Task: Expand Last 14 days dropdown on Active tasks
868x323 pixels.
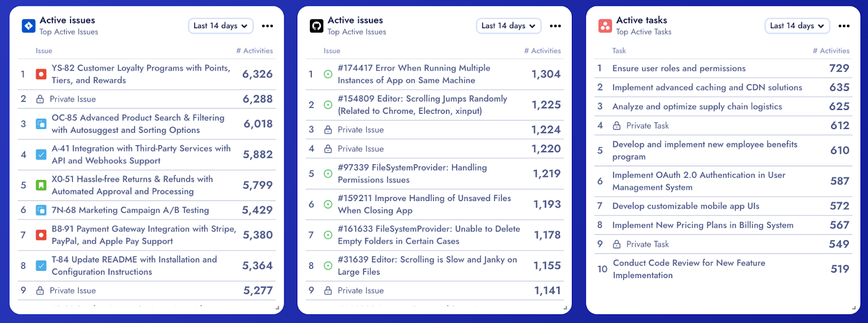Action: click(x=797, y=25)
